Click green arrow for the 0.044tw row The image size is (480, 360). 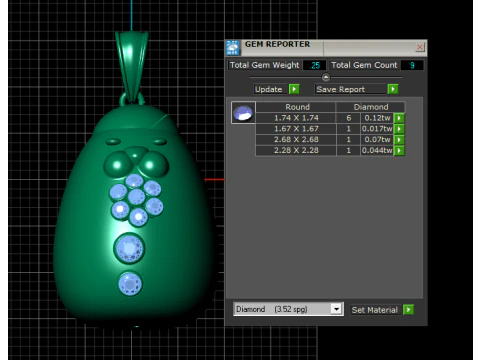click(399, 150)
